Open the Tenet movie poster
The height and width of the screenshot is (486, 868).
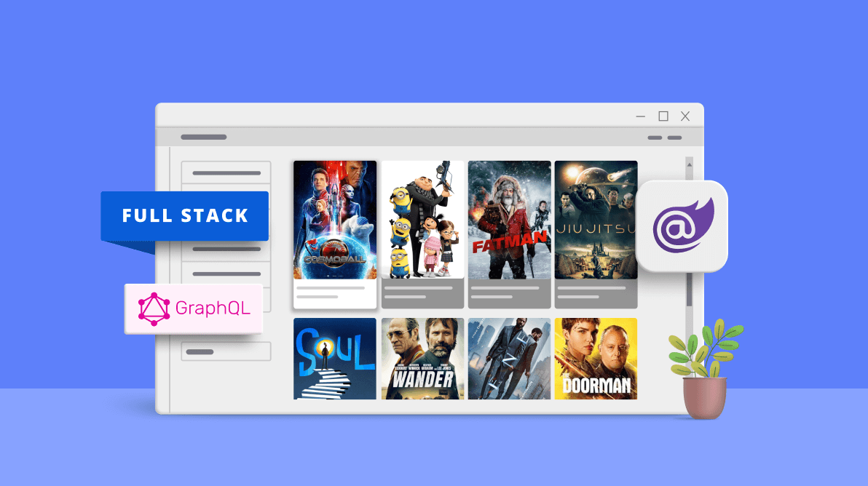509,358
